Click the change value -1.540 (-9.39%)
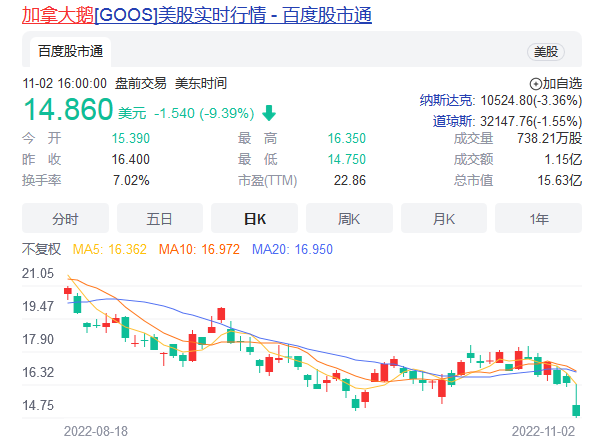This screenshot has width=607, height=440. pyautogui.click(x=204, y=113)
